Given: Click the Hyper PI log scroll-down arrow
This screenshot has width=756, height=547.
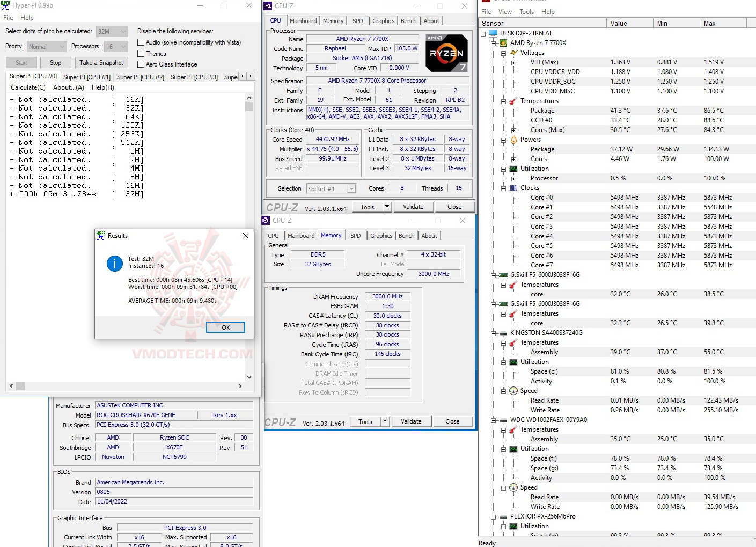Looking at the screenshot, I should [x=249, y=377].
